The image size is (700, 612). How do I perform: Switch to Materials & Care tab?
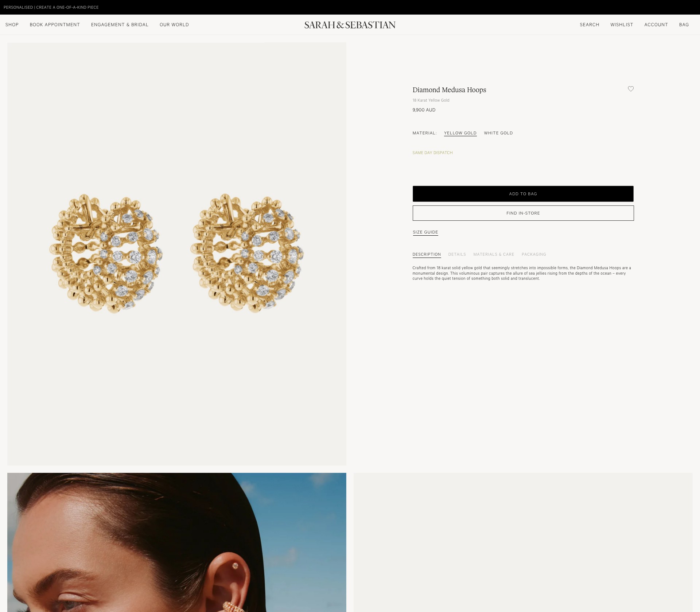point(494,254)
